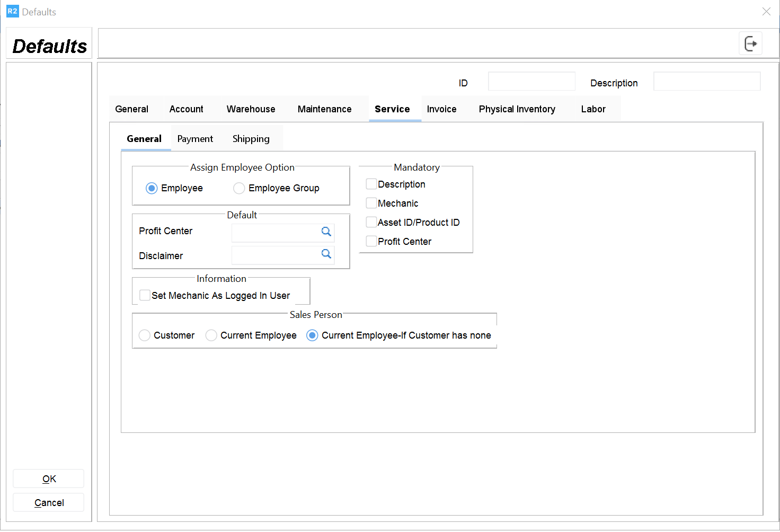Switch to the Invoice tab
The height and width of the screenshot is (532, 780).
pyautogui.click(x=441, y=109)
